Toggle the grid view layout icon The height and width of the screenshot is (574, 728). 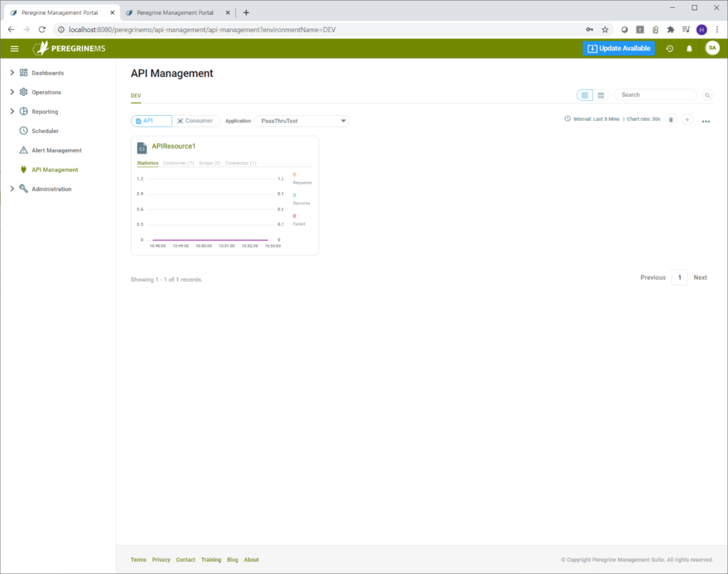pyautogui.click(x=584, y=95)
